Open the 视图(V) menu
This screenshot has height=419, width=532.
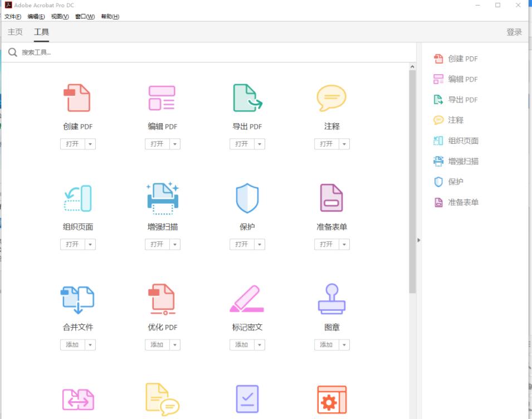click(x=60, y=17)
